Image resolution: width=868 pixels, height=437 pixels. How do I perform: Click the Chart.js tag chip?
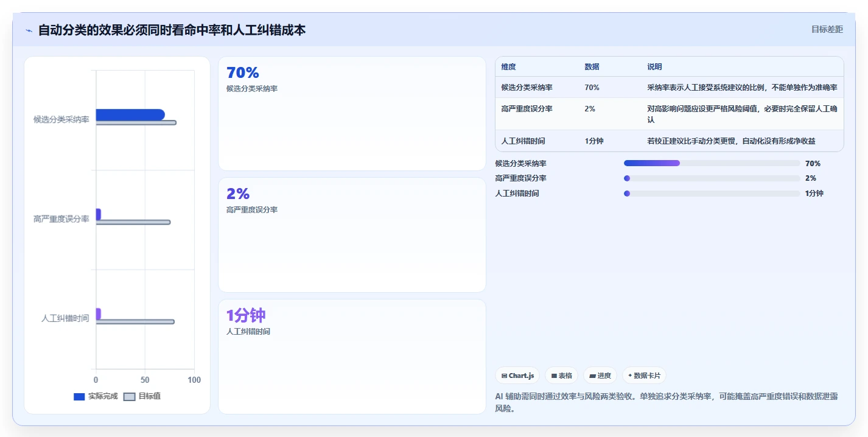(x=517, y=376)
